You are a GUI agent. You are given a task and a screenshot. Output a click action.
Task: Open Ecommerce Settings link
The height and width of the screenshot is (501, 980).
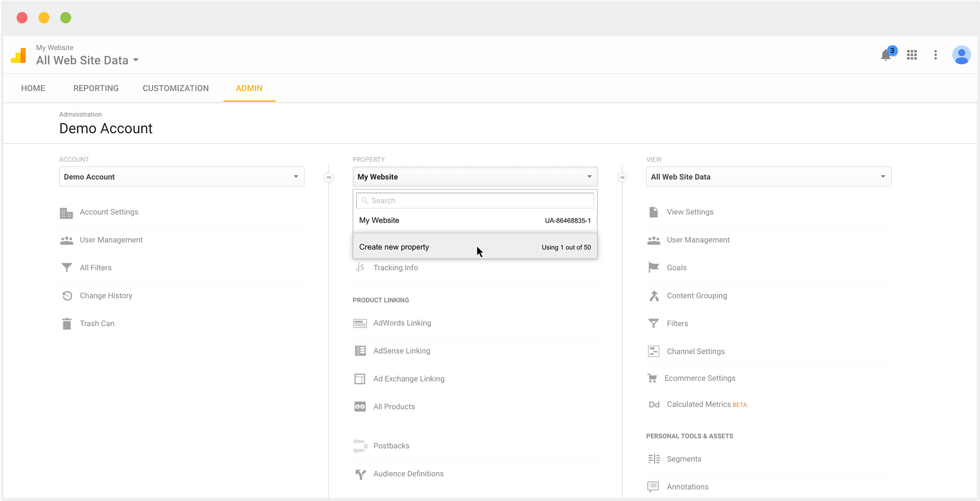click(x=700, y=378)
